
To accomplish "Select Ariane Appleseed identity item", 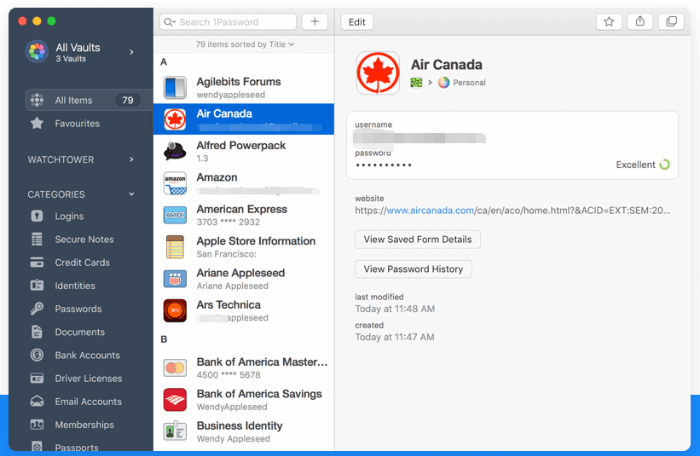I will (x=244, y=279).
